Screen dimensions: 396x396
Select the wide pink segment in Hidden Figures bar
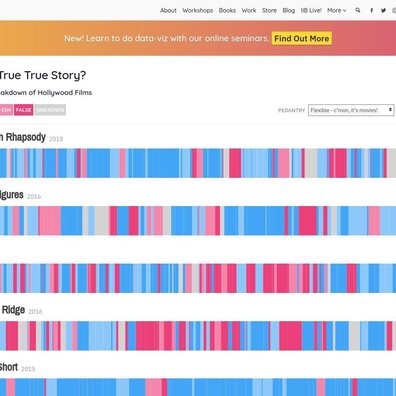click(x=49, y=221)
